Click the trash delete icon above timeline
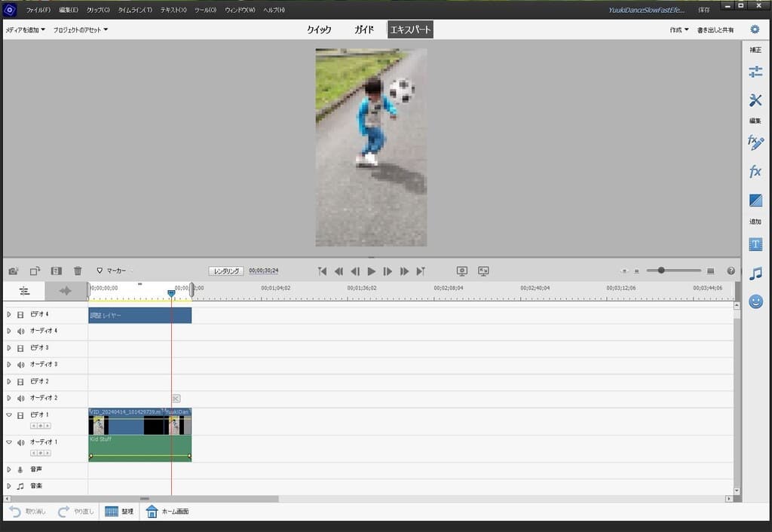Viewport: 772px width, 532px height. (78, 271)
